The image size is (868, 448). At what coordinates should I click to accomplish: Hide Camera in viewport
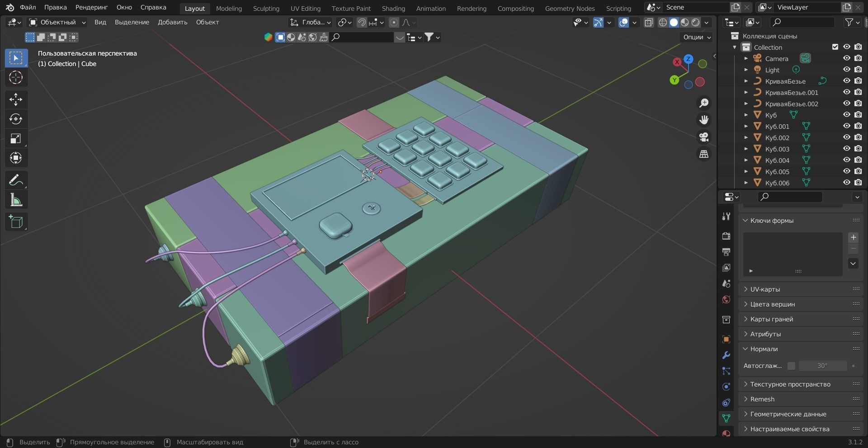click(846, 58)
